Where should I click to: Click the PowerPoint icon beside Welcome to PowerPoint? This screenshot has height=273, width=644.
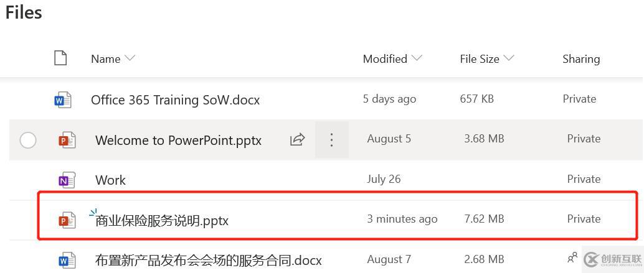click(x=67, y=140)
